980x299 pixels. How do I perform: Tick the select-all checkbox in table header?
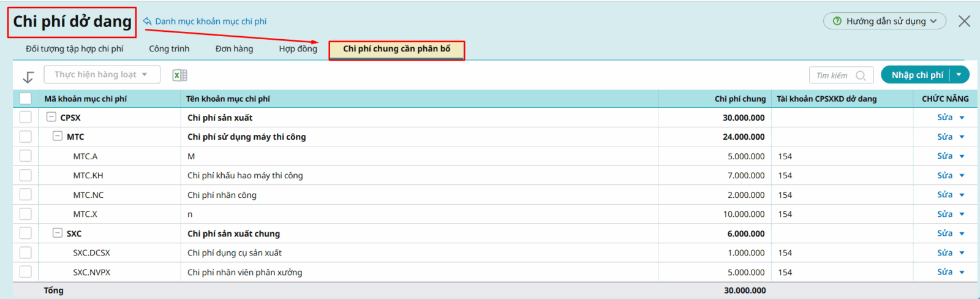tap(26, 99)
